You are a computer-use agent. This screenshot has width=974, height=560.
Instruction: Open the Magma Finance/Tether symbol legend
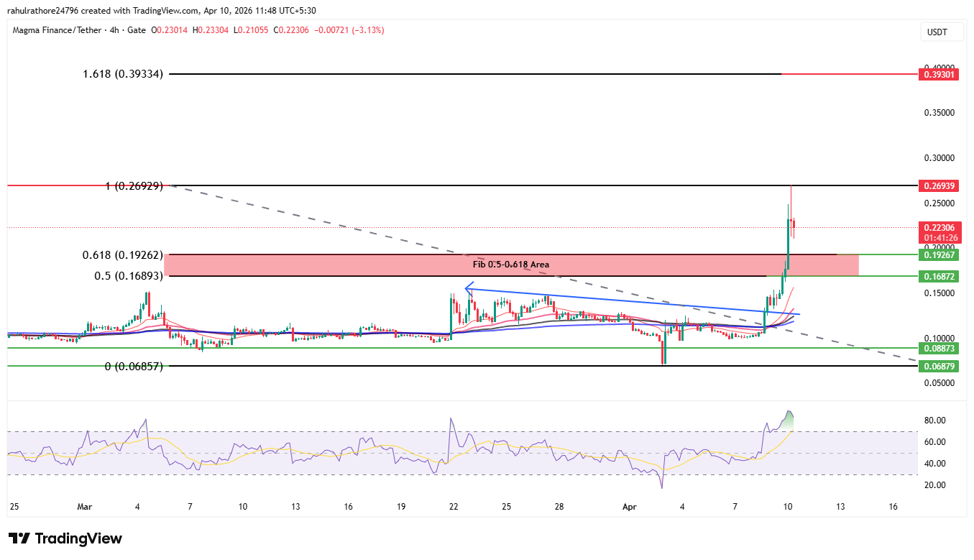point(58,30)
